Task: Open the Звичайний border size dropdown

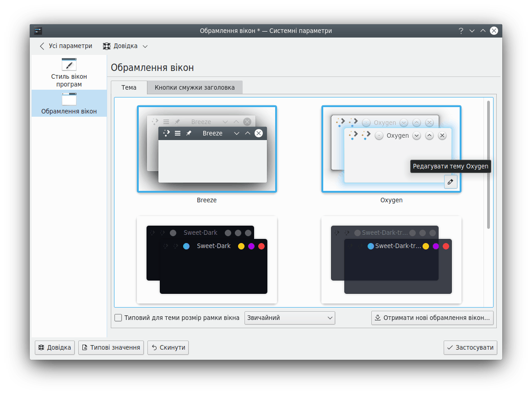Action: click(290, 318)
